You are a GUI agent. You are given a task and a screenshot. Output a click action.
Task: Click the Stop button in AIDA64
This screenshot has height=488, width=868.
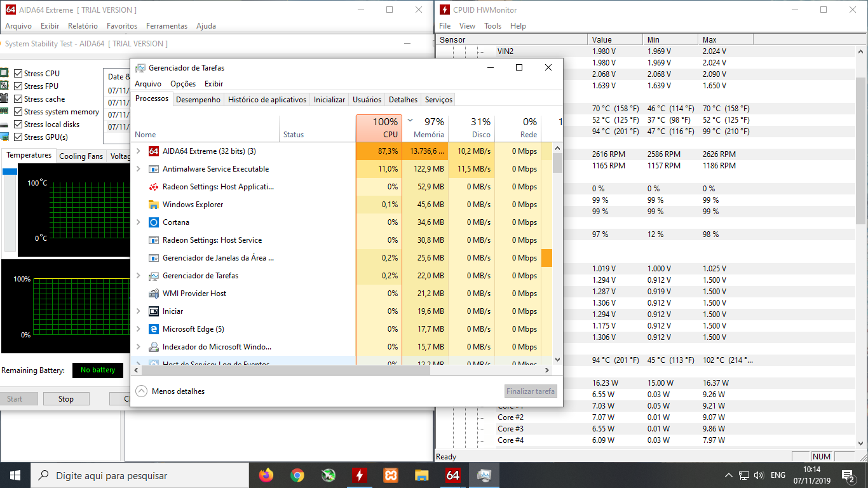[66, 399]
